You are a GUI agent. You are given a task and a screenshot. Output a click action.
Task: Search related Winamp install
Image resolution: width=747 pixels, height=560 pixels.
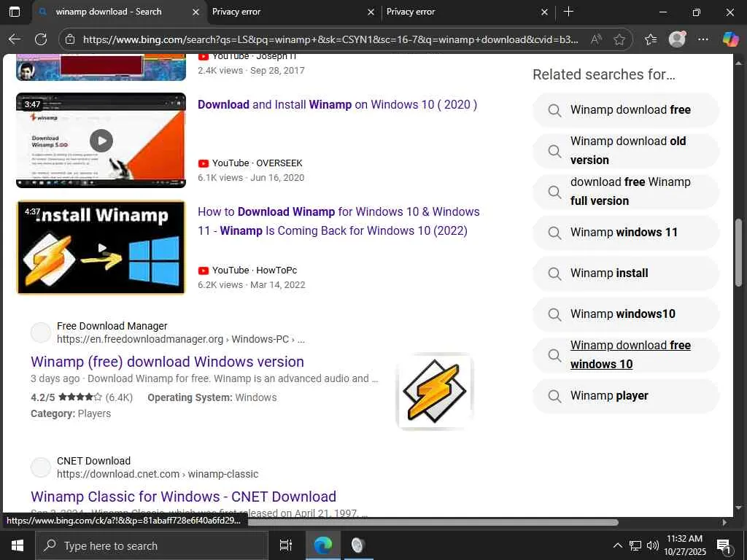pos(625,273)
